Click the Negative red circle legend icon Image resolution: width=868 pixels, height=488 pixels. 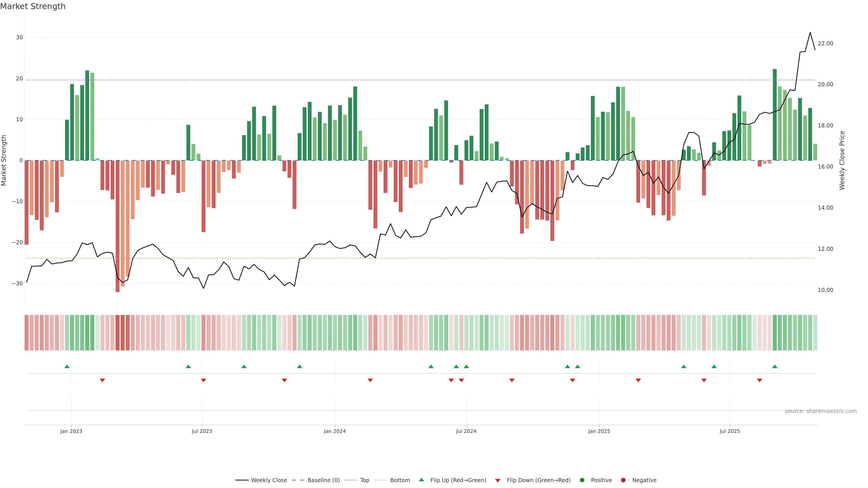pos(623,480)
